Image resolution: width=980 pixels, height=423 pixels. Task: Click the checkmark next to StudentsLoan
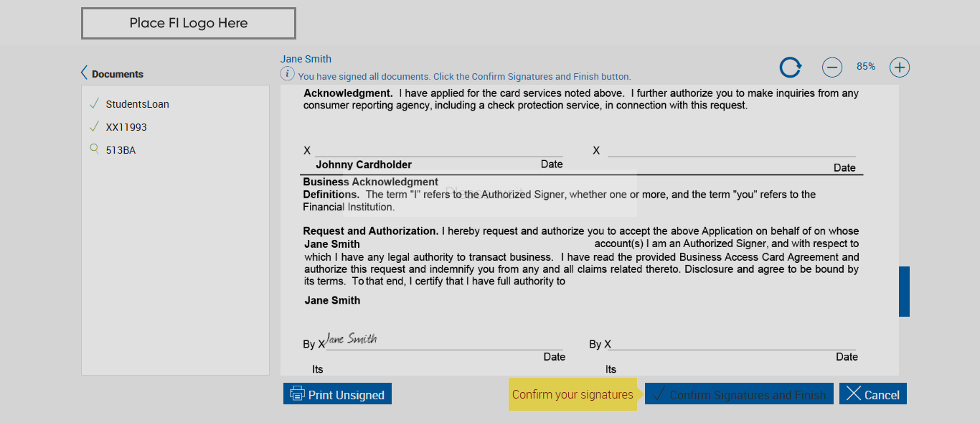[x=94, y=103]
